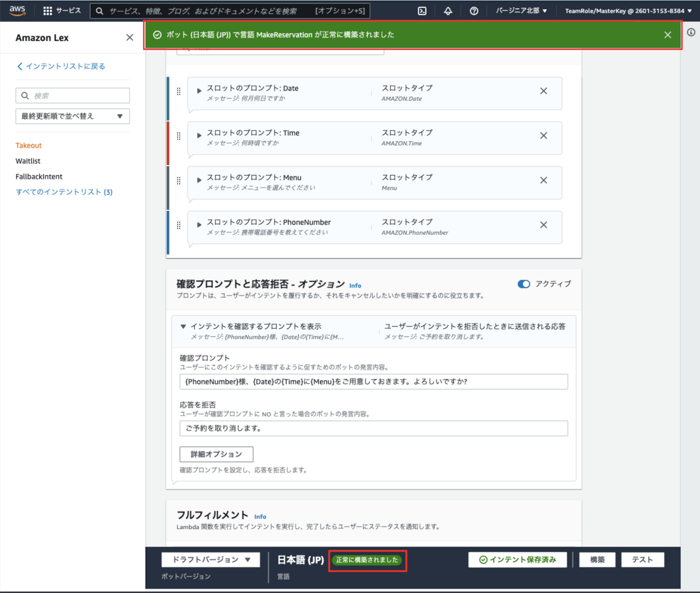700x593 pixels.
Task: Click the AMAZON.Date slot type text
Action: pyautogui.click(x=401, y=99)
